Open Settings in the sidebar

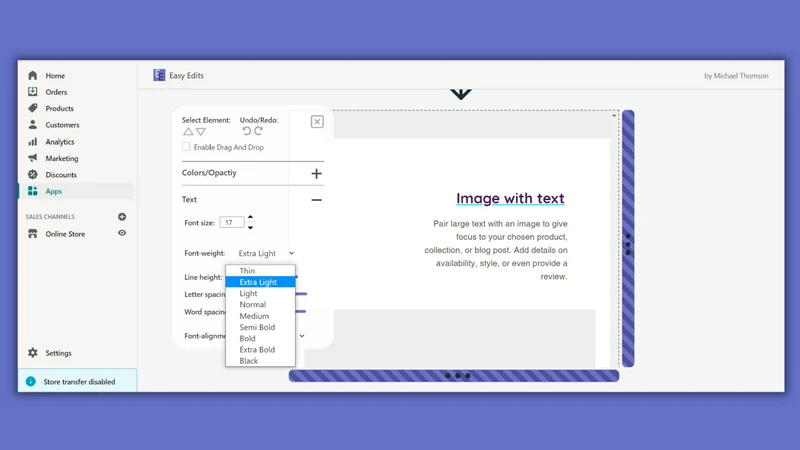[58, 353]
